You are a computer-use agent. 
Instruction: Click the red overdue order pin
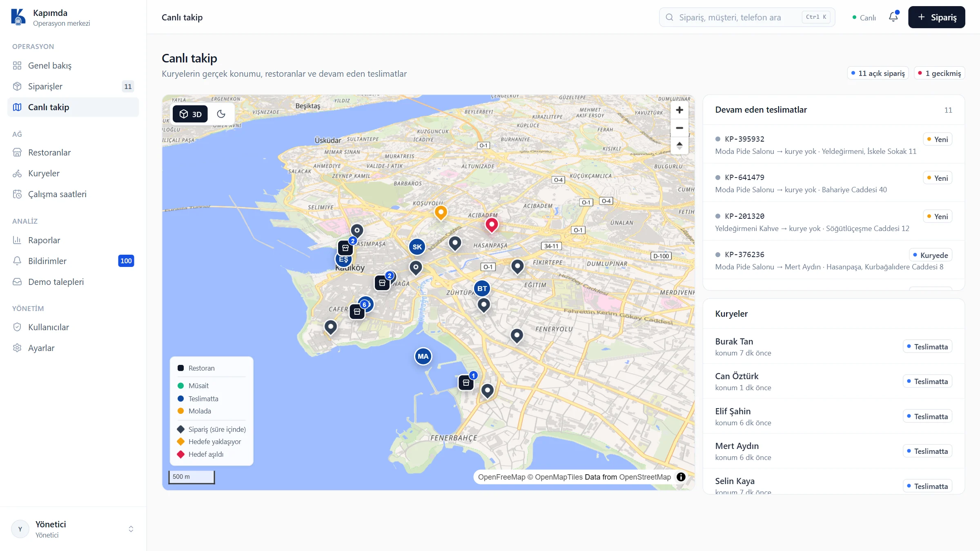pos(492,225)
